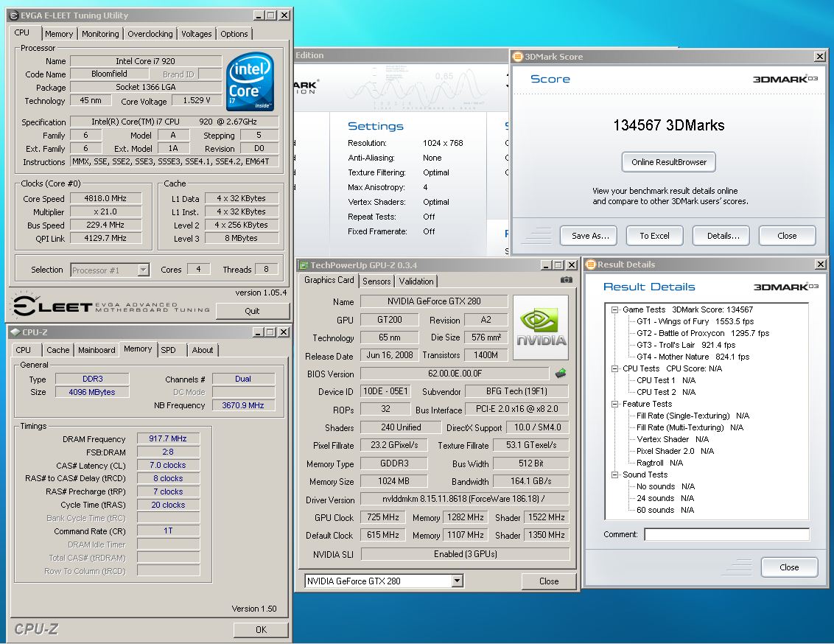This screenshot has width=834, height=644.
Task: Click the DRAM Frequency value 917.7 MHz
Action: click(168, 438)
